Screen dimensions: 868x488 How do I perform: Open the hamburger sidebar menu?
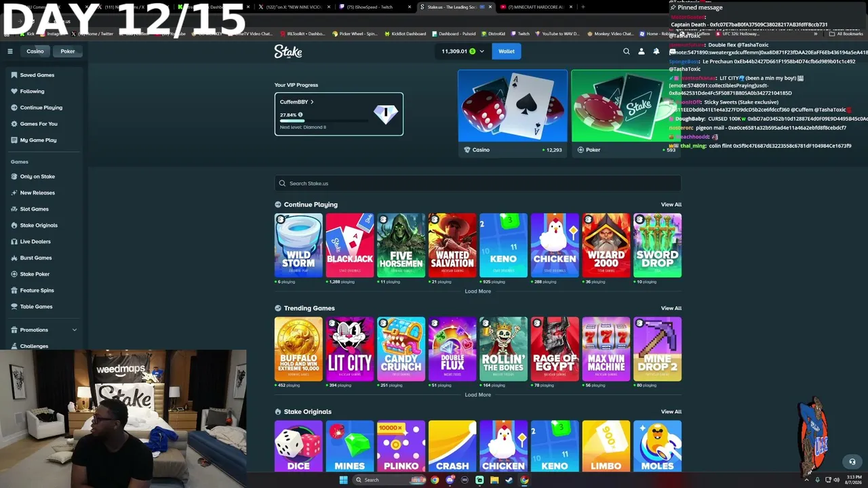[10, 52]
